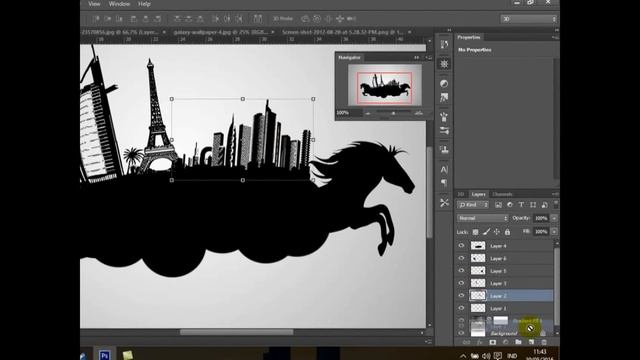Hide Background layer using eye icon
This screenshot has height=360, width=640.
pos(461,333)
